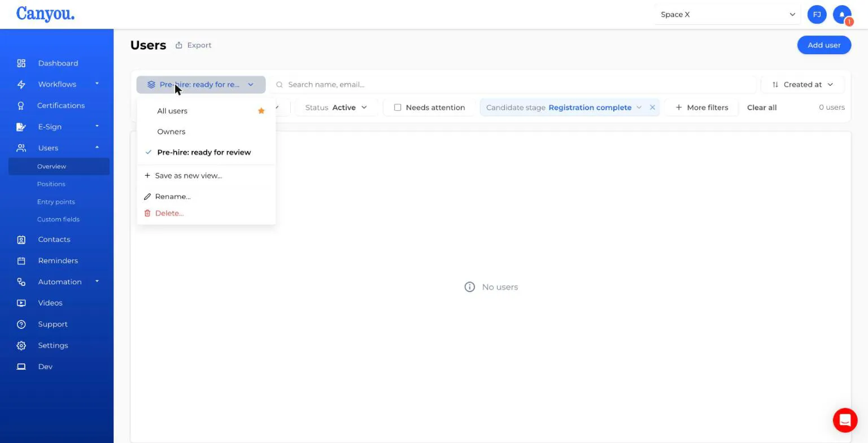This screenshot has height=443, width=868.
Task: Click the 0 users count text
Action: 831,107
